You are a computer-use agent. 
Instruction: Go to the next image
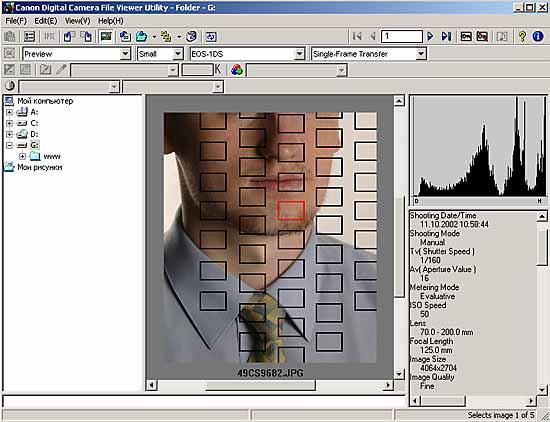pyautogui.click(x=430, y=36)
